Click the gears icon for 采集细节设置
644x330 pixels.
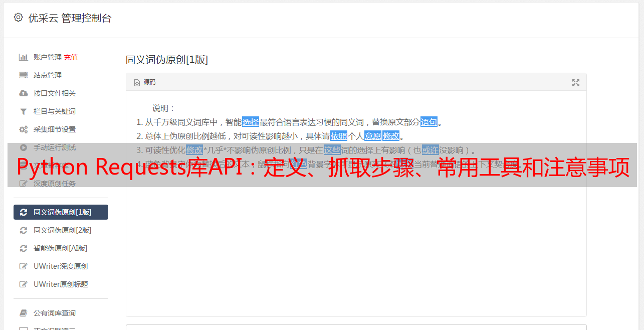(24, 129)
